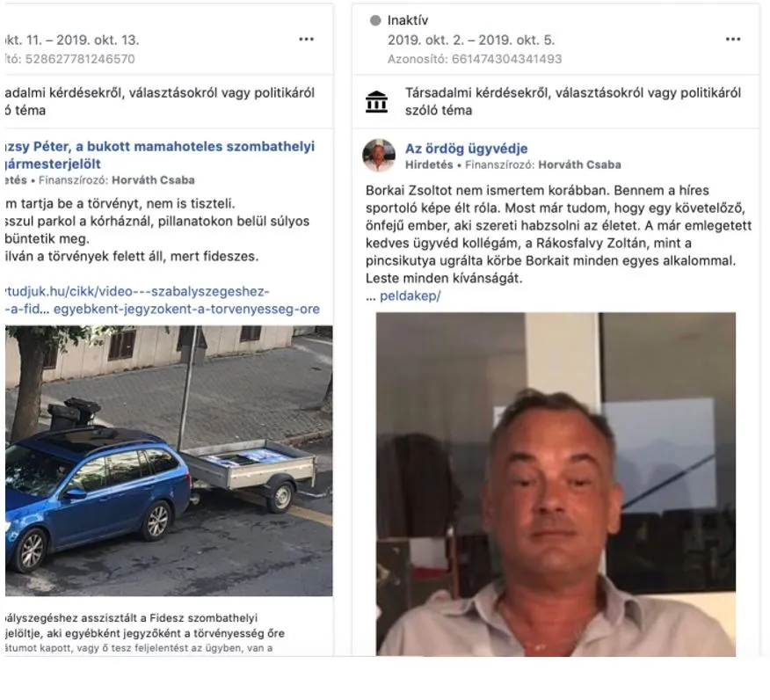Click the Társadalmi kérdésekről topic label on right card
770x700 pixels.
point(572,101)
